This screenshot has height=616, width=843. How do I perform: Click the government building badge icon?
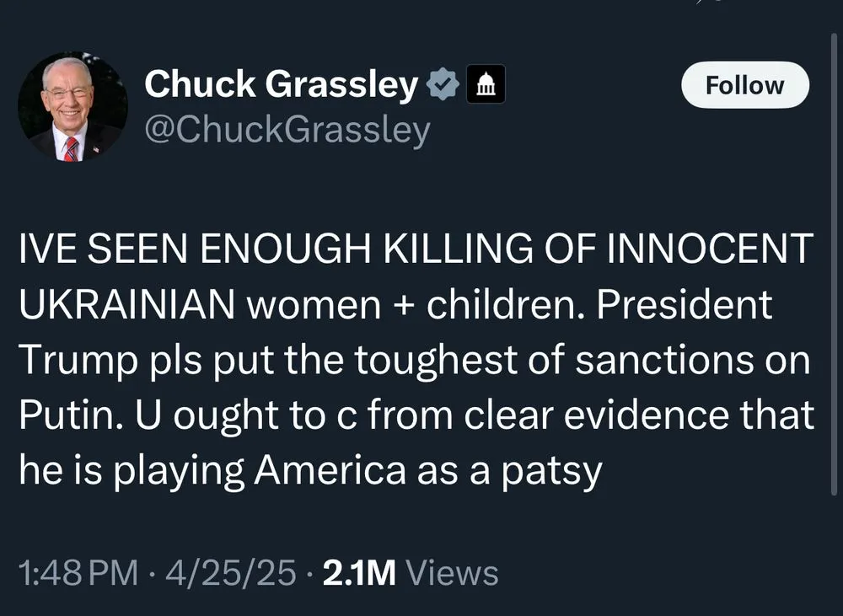486,84
